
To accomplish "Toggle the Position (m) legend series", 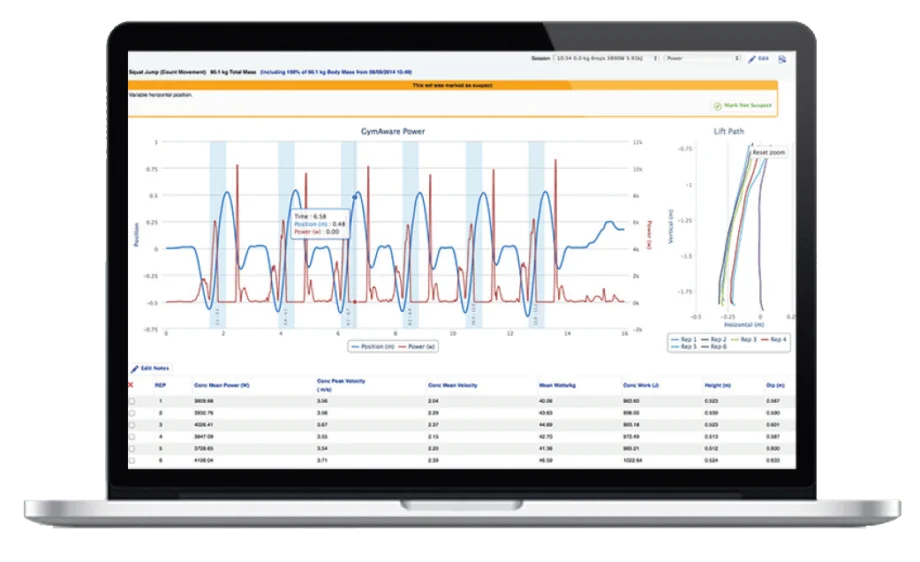I will pyautogui.click(x=373, y=347).
